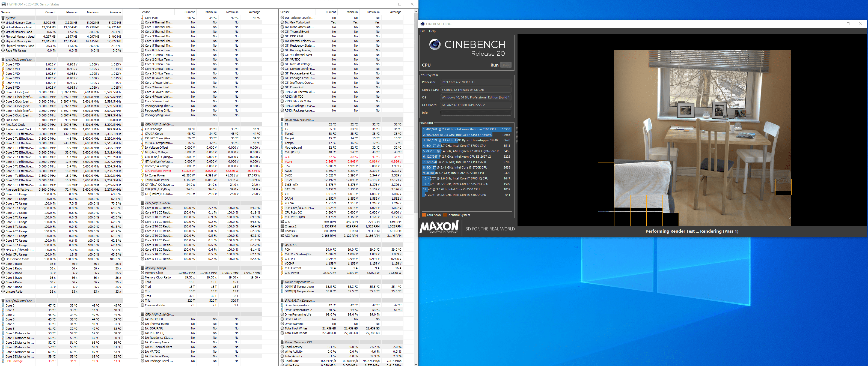
Task: Click the Memory Timings group header
Action: [x=201, y=268]
